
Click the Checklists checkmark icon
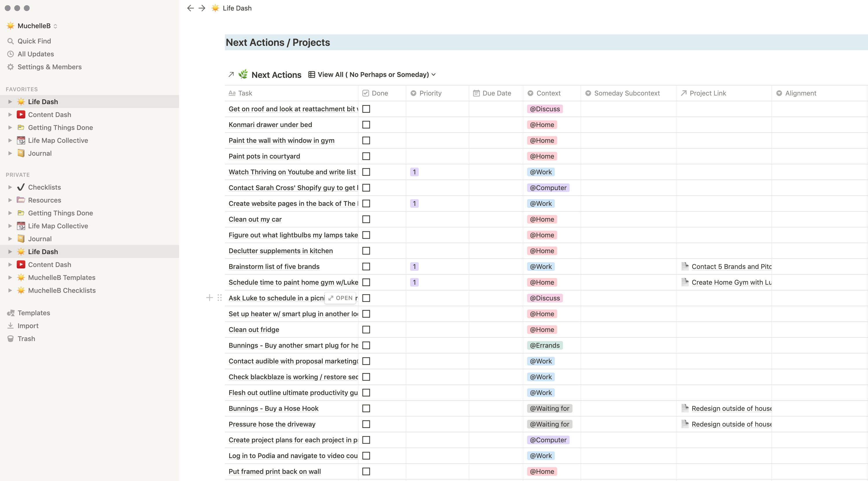[21, 187]
